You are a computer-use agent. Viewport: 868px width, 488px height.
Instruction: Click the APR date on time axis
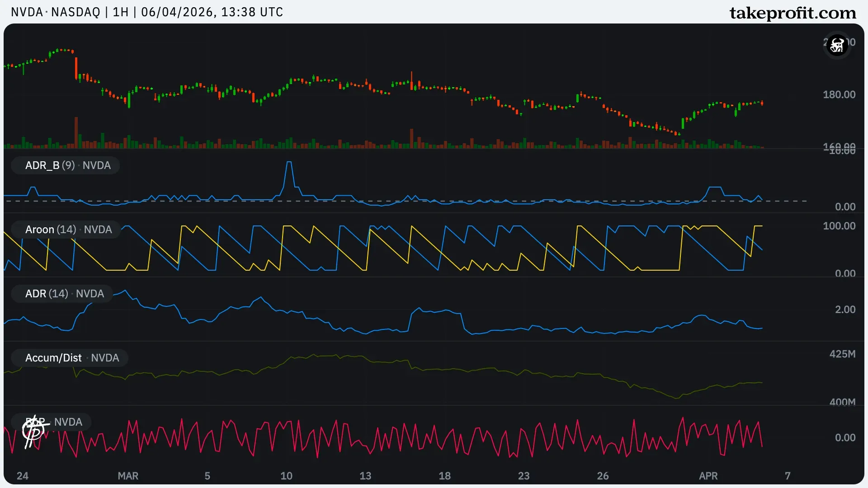pyautogui.click(x=708, y=476)
